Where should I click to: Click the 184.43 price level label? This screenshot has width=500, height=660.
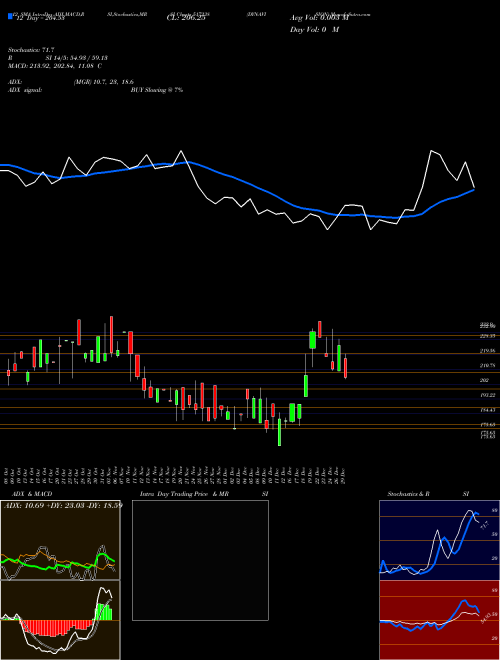(488, 410)
